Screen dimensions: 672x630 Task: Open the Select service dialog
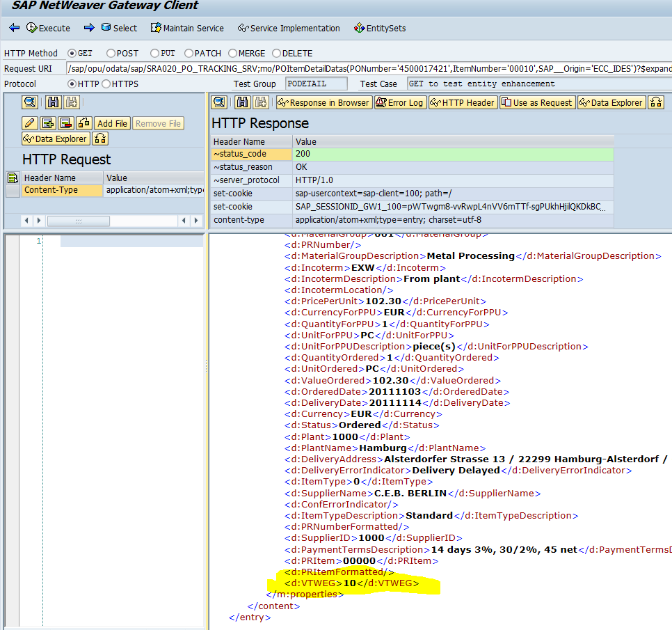tap(119, 28)
